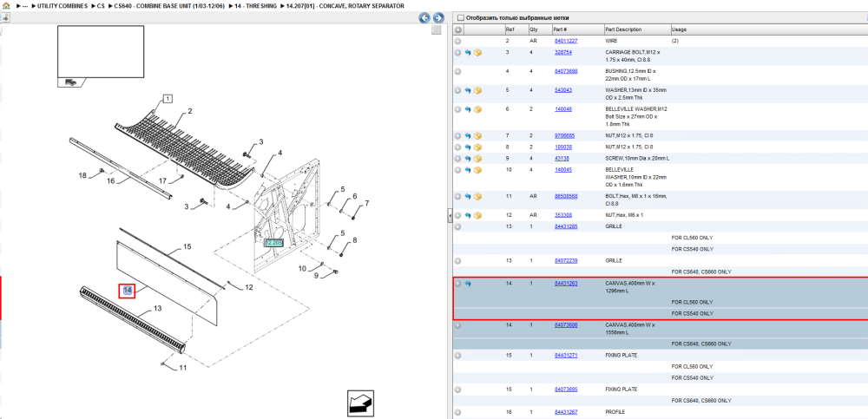
Task: Navigate to the next diagram page
Action: point(437,17)
